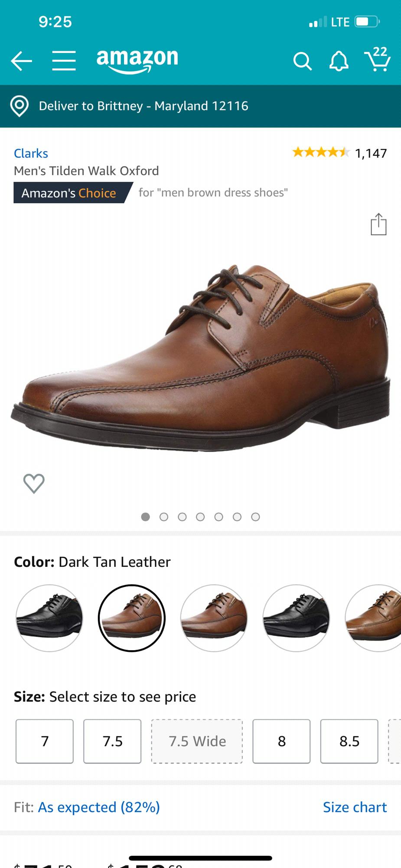Tap the back arrow icon
This screenshot has width=401, height=868.
(x=22, y=61)
